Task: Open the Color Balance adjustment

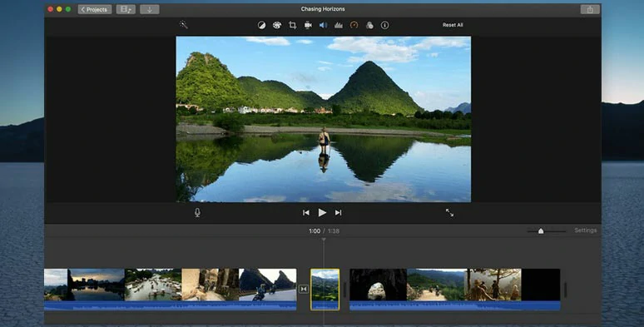Action: pos(261,25)
